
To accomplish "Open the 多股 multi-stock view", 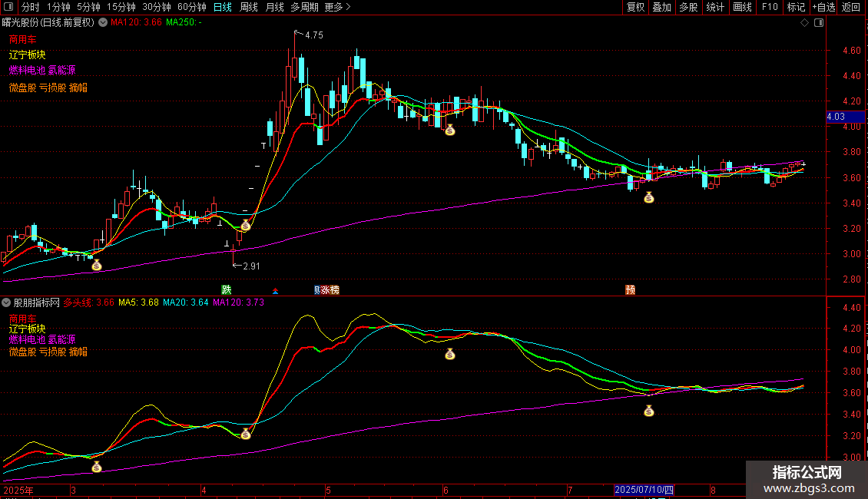I will pyautogui.click(x=688, y=7).
